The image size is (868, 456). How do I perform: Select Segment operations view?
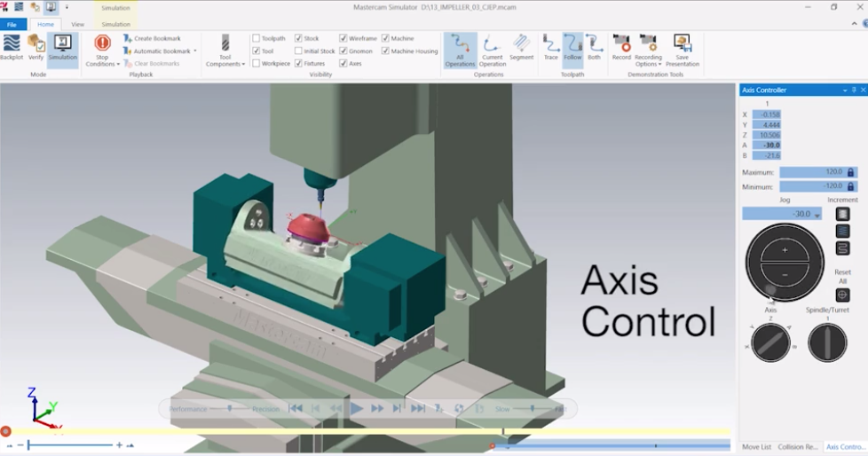coord(522,48)
